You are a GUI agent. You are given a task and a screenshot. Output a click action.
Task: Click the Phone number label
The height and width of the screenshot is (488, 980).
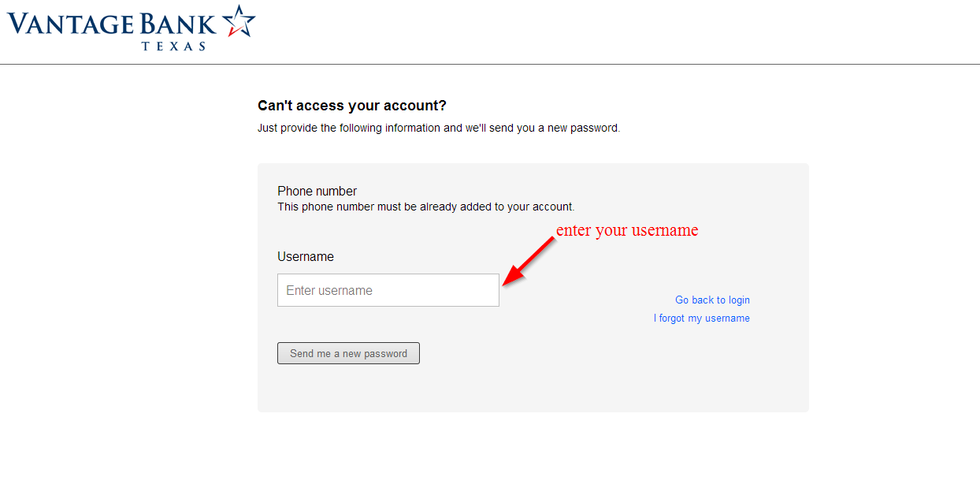click(317, 191)
